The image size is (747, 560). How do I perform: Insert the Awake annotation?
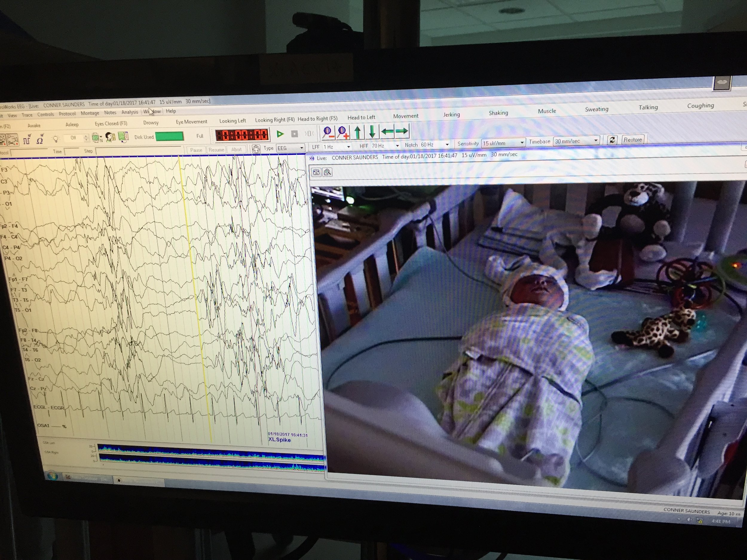coord(34,125)
